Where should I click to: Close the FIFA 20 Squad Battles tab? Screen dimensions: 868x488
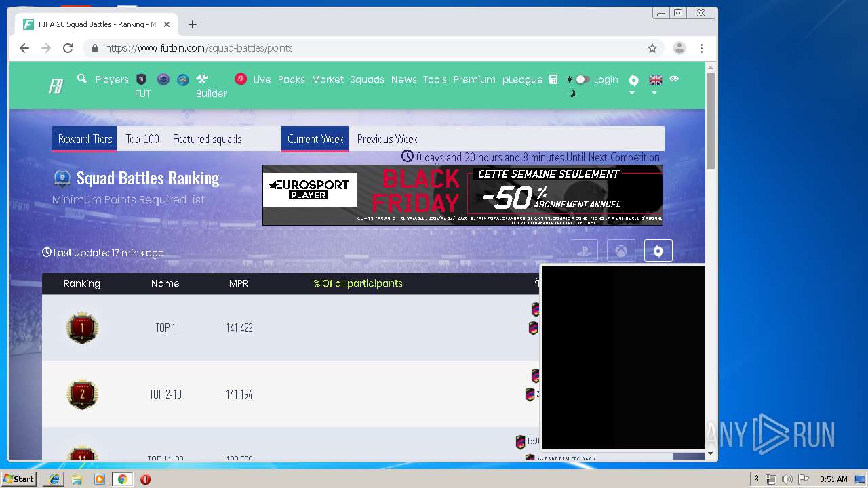click(167, 24)
